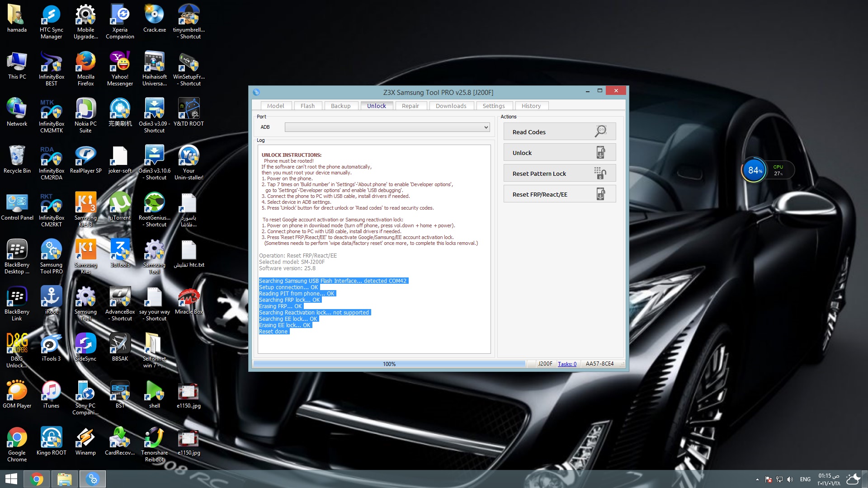Switch to the Flash tab
The height and width of the screenshot is (488, 868).
[307, 106]
